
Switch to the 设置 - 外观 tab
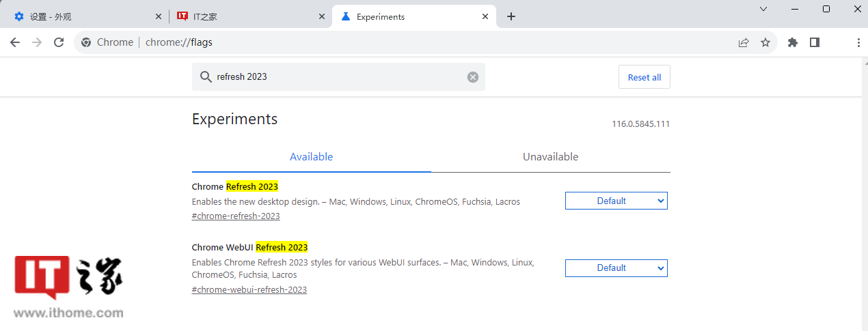tap(85, 16)
